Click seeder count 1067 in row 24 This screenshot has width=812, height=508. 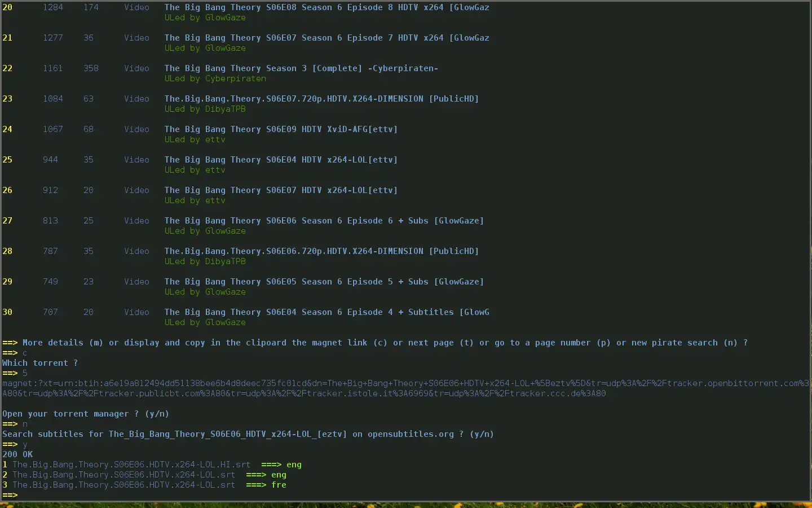tap(53, 129)
